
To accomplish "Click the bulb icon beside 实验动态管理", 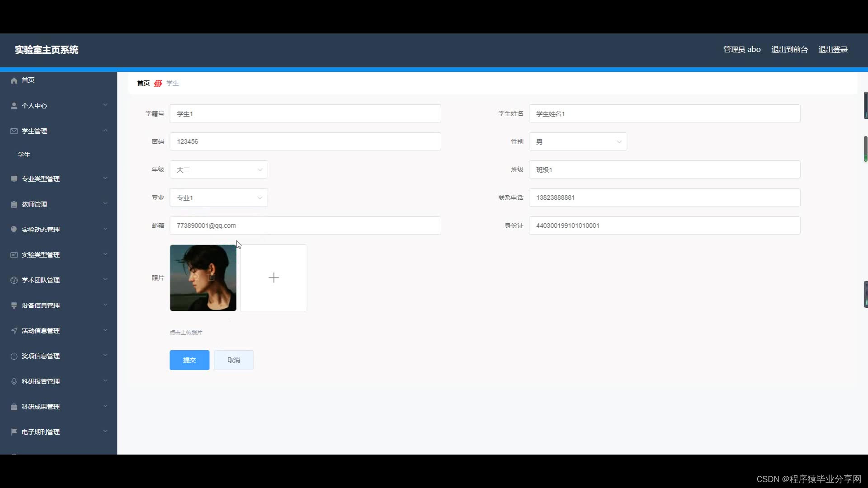I will point(14,230).
